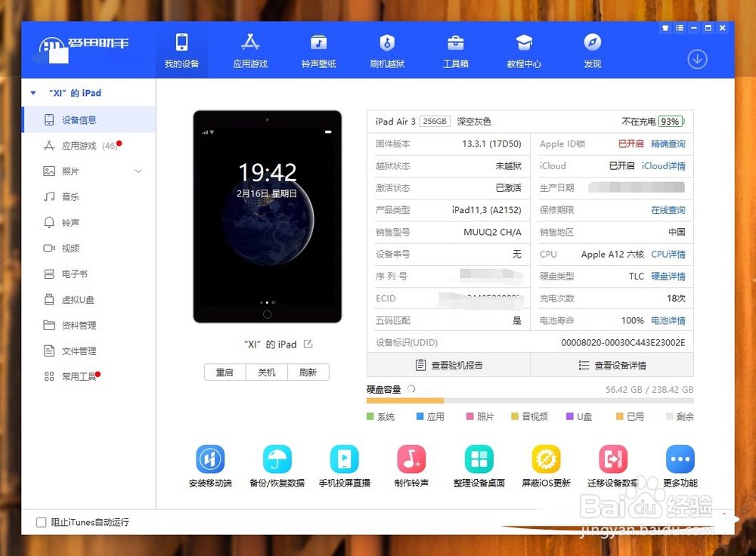
Task: Click the blue 应用 legend swatch
Action: pos(420,416)
